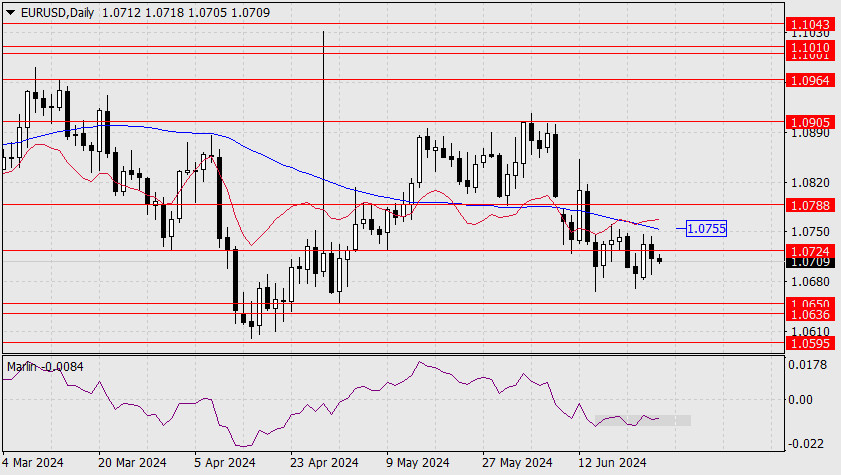The width and height of the screenshot is (841, 475).
Task: Click the 1.0820 price axis value
Action: pos(810,183)
